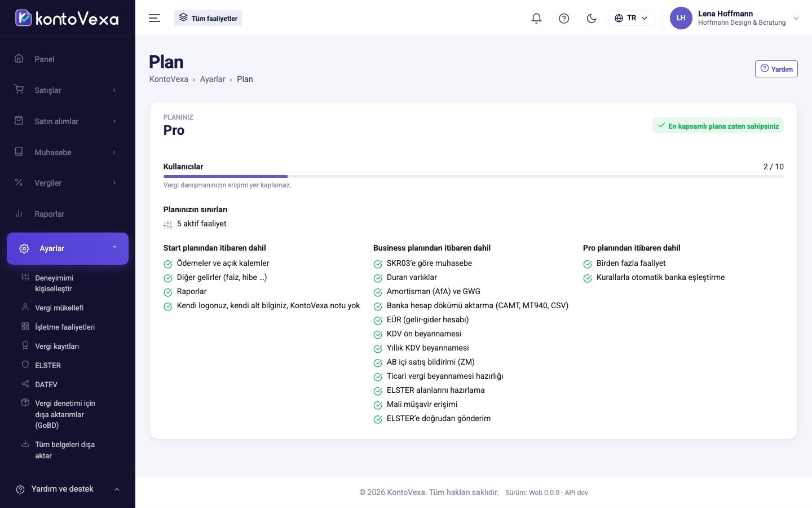
Task: Open Vergi denetimi için dışa aktarımlar
Action: (x=65, y=414)
